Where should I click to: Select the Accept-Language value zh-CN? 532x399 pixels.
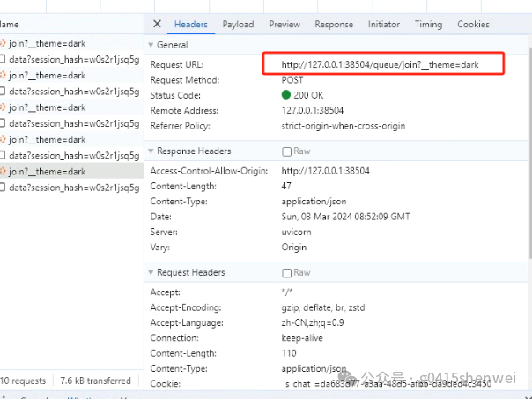point(313,322)
